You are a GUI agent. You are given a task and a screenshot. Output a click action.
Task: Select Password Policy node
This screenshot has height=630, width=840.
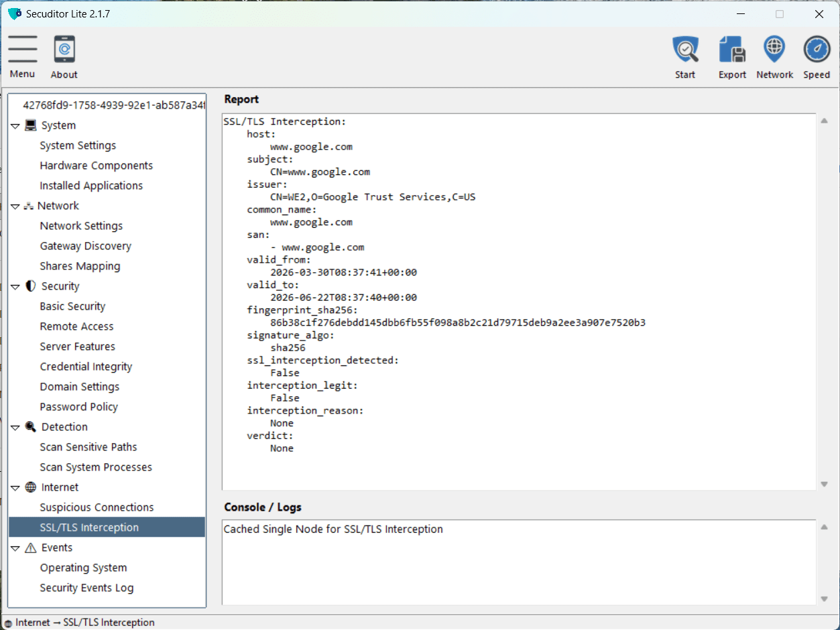(78, 407)
